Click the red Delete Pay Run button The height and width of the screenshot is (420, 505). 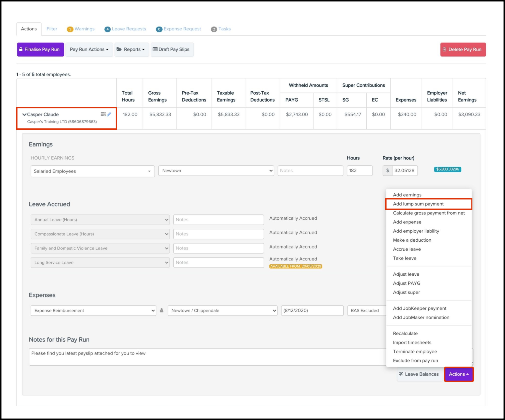coord(463,49)
